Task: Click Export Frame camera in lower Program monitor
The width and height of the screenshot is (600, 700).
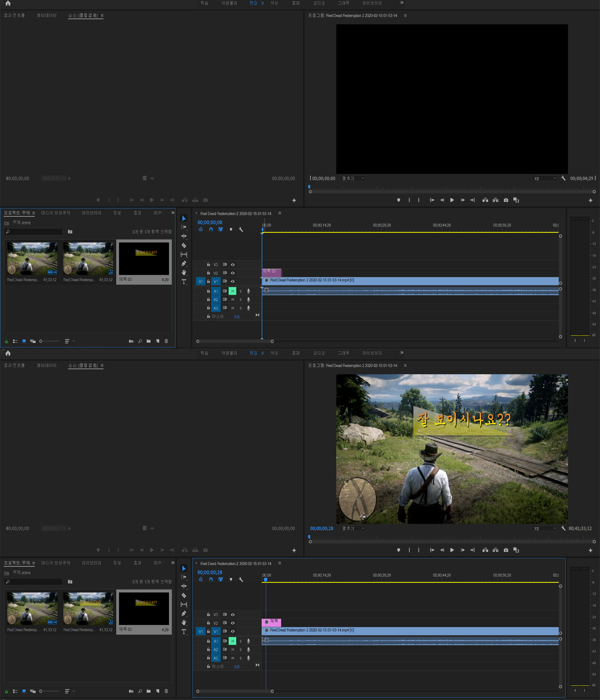Action: point(506,550)
